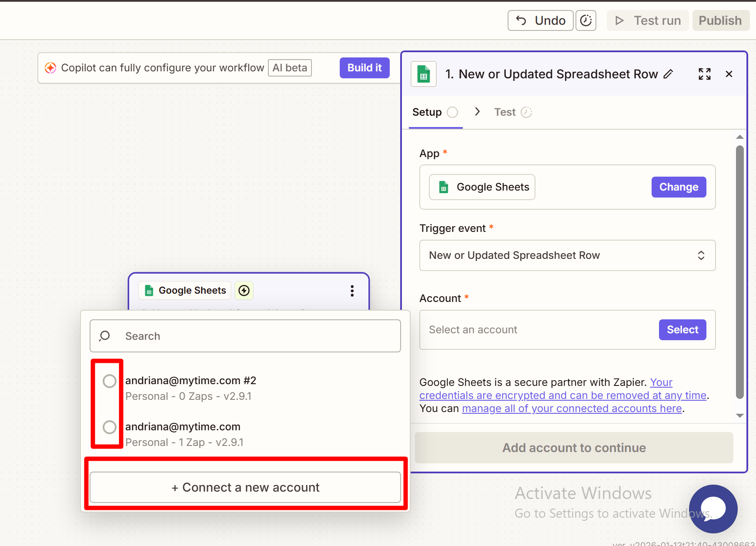Image resolution: width=756 pixels, height=546 pixels.
Task: Change the selected app
Action: pos(679,187)
